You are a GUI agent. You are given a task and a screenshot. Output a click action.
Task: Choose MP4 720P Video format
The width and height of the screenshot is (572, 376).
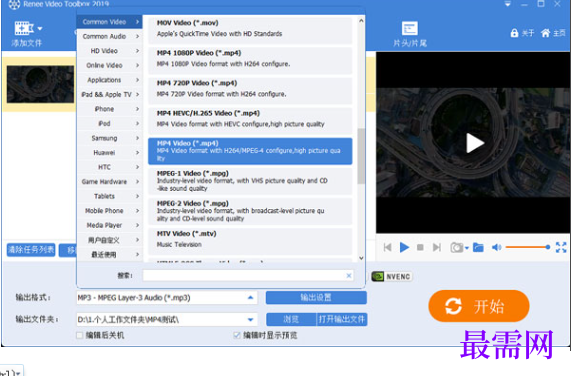tap(250, 90)
